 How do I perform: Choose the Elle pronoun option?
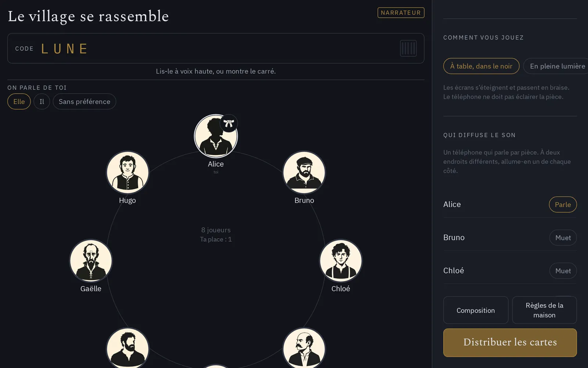19,102
